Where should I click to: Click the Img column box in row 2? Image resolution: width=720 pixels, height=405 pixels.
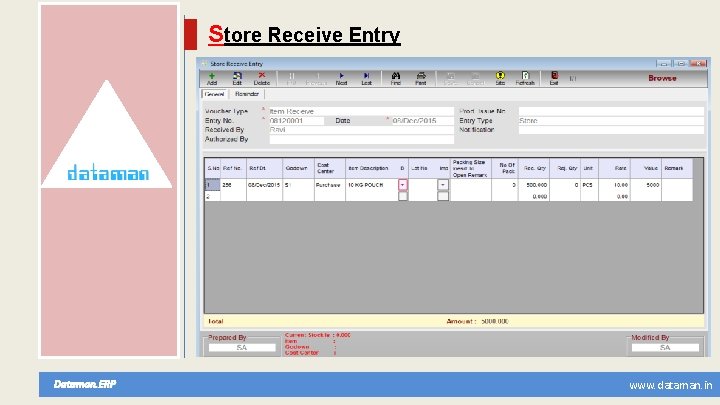click(443, 196)
